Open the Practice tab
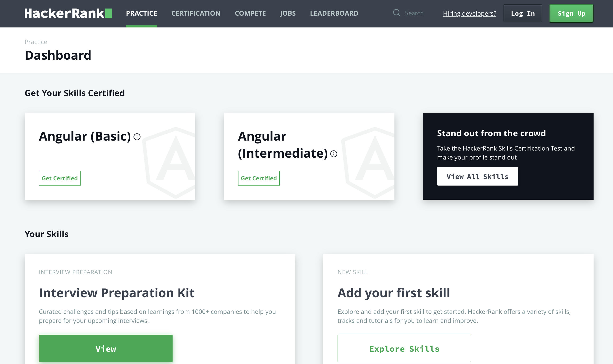This screenshot has width=613, height=364. pyautogui.click(x=142, y=13)
